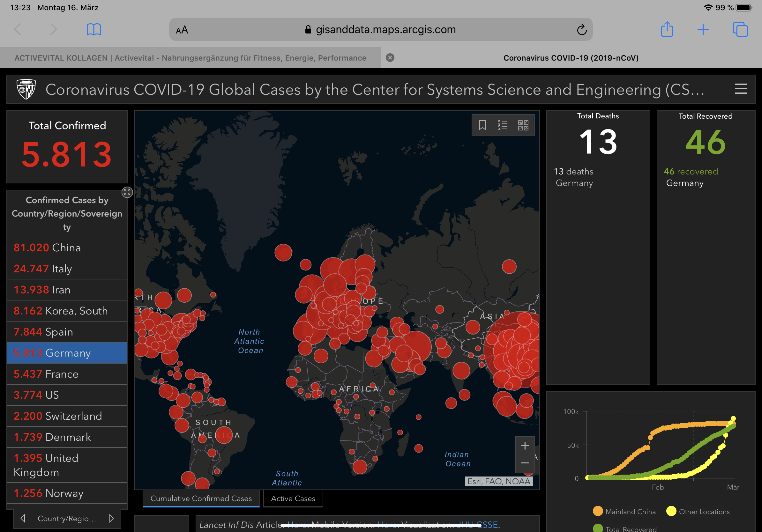This screenshot has height=532, width=762.
Task: Expand the Confirmed Cases list panel
Action: click(127, 192)
